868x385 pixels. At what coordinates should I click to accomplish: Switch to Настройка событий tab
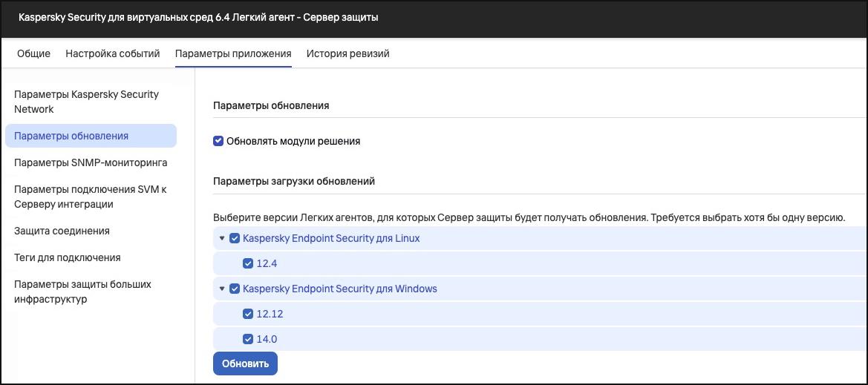tap(113, 53)
